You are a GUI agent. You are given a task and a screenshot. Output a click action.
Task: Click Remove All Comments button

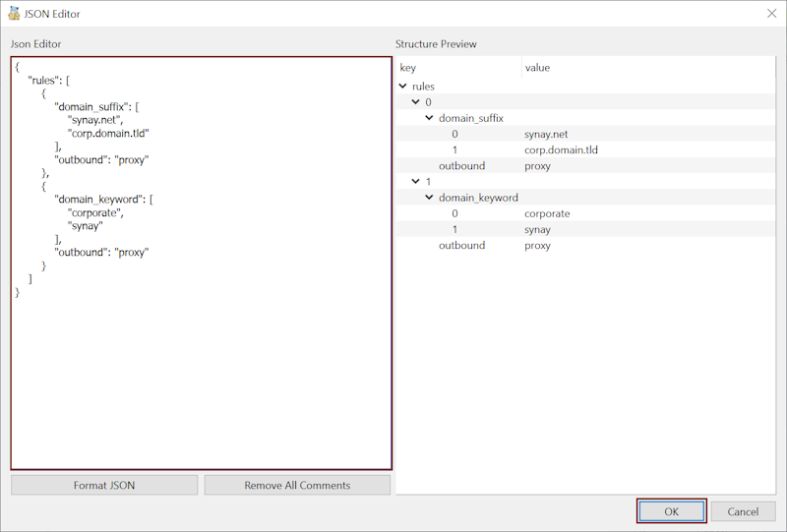(x=297, y=485)
